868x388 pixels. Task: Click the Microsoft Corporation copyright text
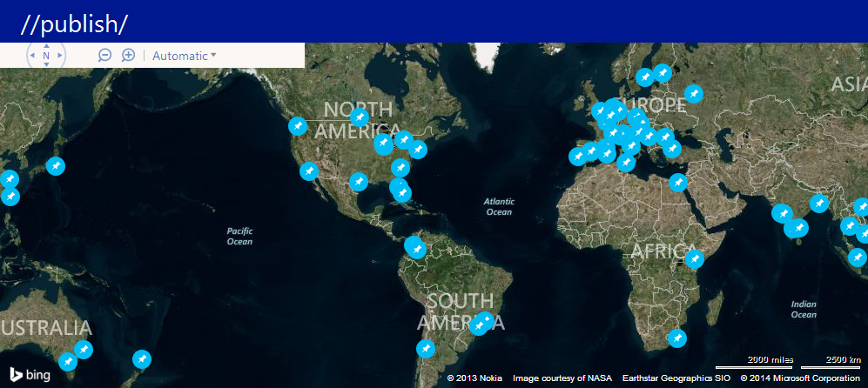[x=800, y=378]
